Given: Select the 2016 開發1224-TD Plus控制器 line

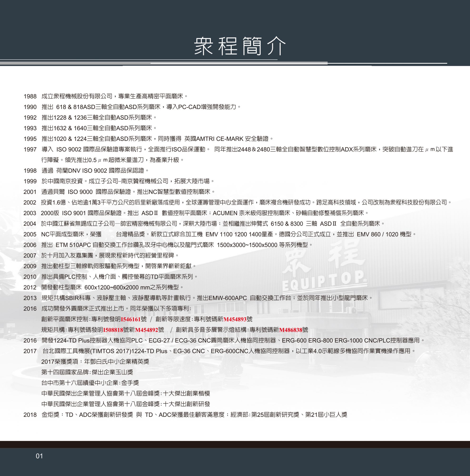Looking at the screenshot, I should pos(224,341).
